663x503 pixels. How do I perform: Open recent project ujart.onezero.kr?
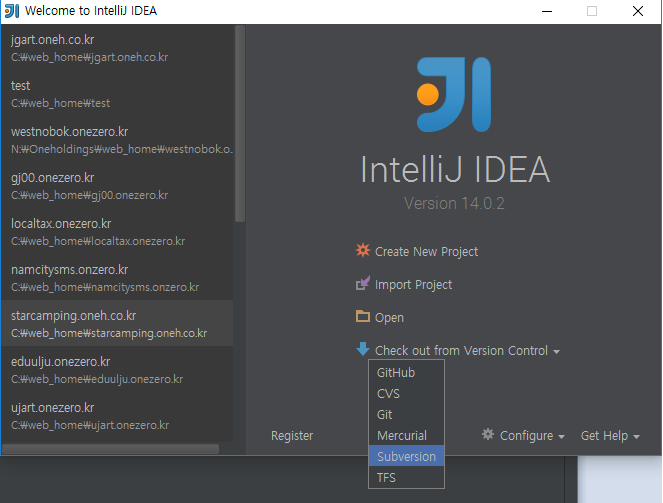click(117, 416)
